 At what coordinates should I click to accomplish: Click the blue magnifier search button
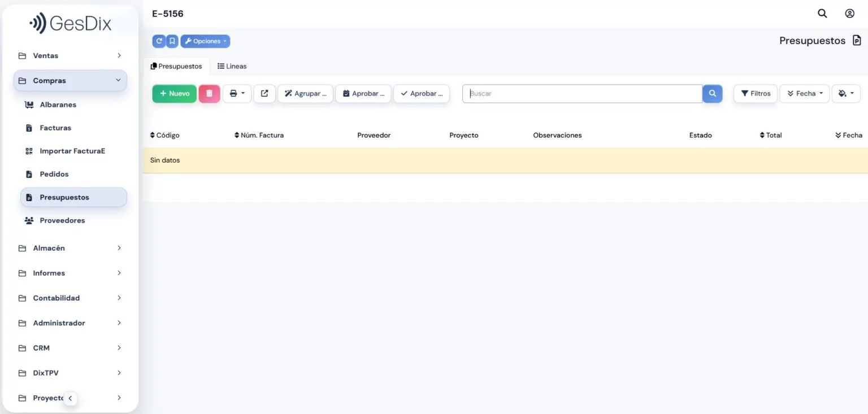(x=713, y=94)
